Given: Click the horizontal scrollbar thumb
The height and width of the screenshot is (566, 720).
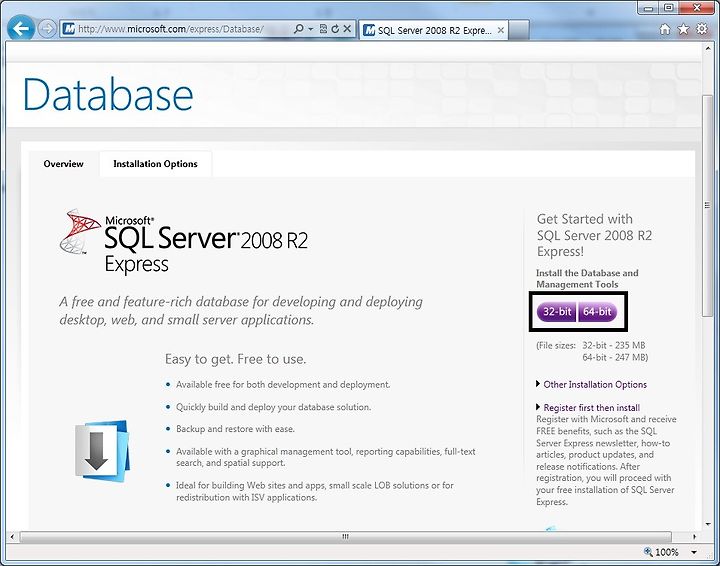Looking at the screenshot, I should pyautogui.click(x=345, y=536).
